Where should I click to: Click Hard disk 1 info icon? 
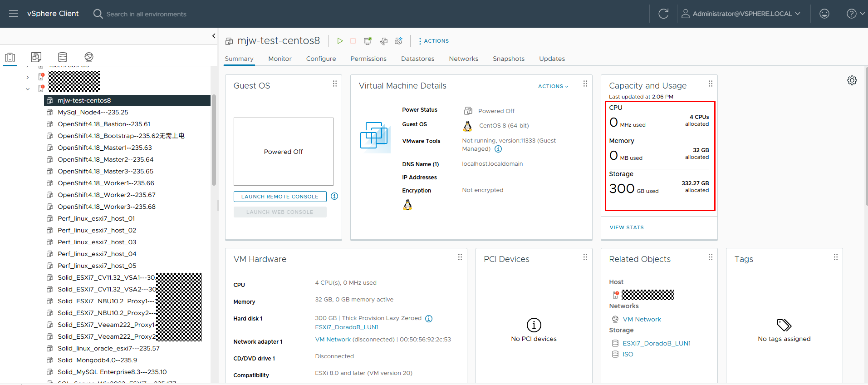coord(429,319)
